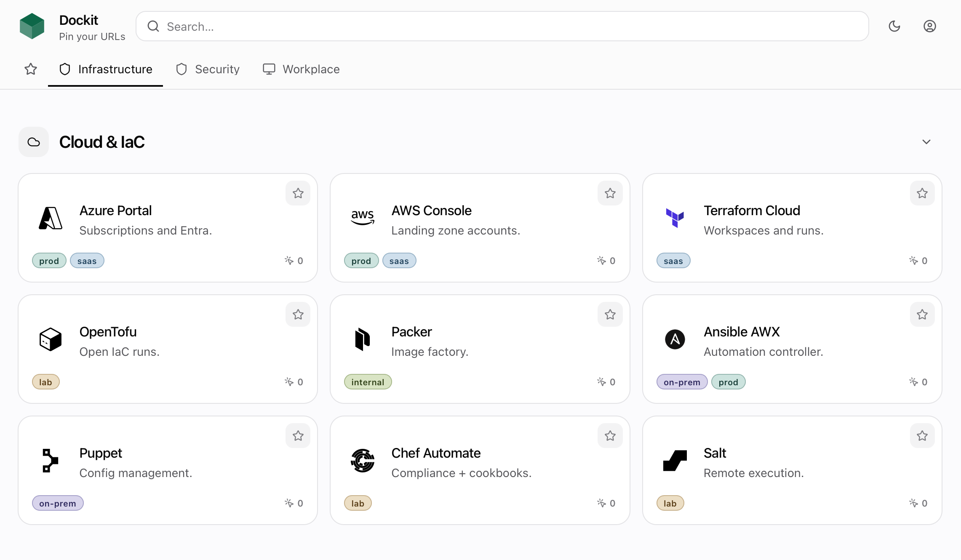The height and width of the screenshot is (560, 961).
Task: Open the favorites star tab
Action: (x=31, y=69)
